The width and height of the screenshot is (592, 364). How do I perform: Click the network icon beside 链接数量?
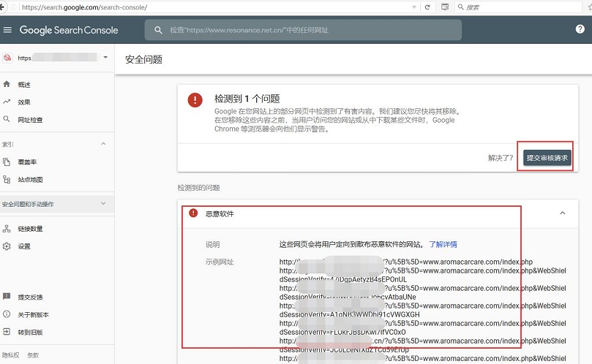[7, 228]
